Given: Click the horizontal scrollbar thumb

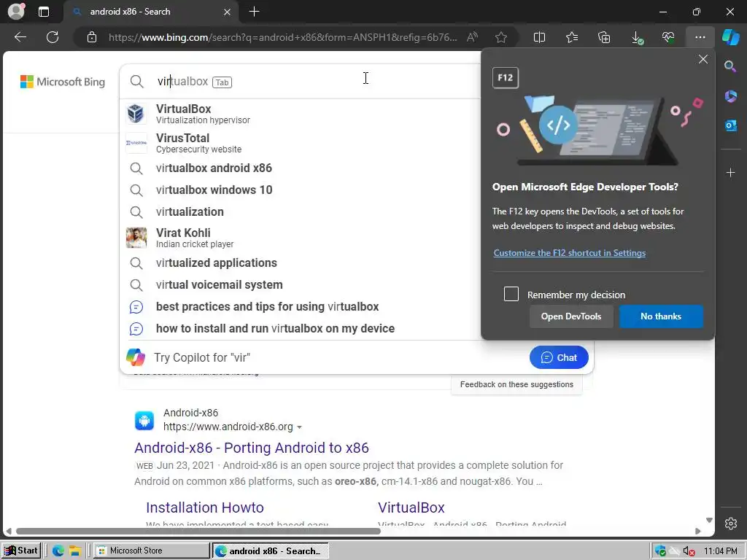Looking at the screenshot, I should point(198,531).
